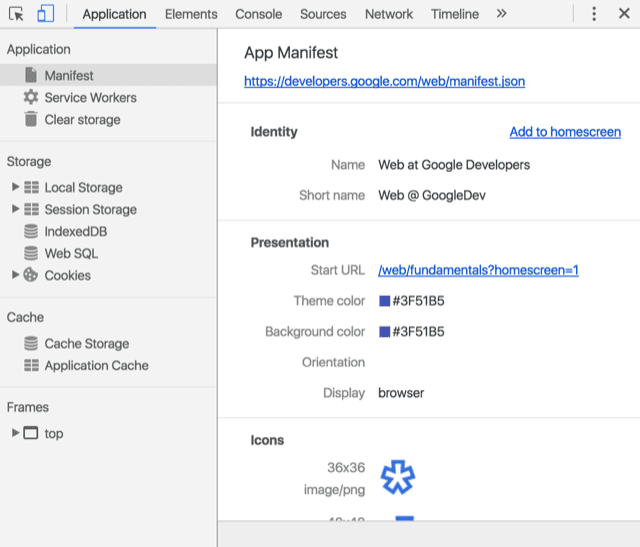Open the DevTools three-dot menu

pyautogui.click(x=594, y=14)
